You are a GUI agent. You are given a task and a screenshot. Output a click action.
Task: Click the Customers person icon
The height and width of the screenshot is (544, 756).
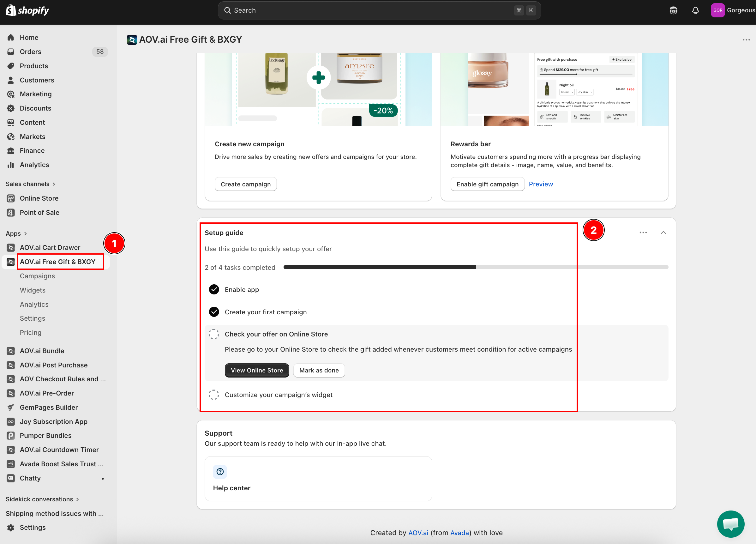11,80
